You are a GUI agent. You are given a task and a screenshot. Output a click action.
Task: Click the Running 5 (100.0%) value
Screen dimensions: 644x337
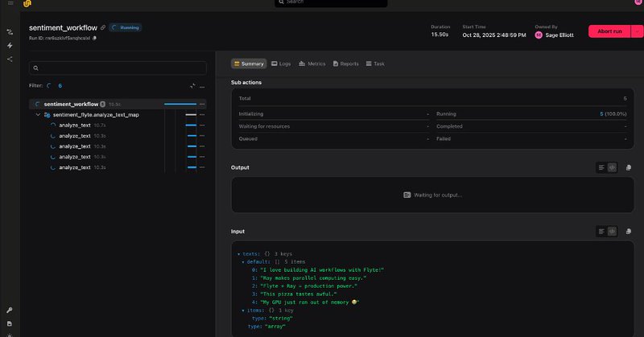(x=613, y=114)
